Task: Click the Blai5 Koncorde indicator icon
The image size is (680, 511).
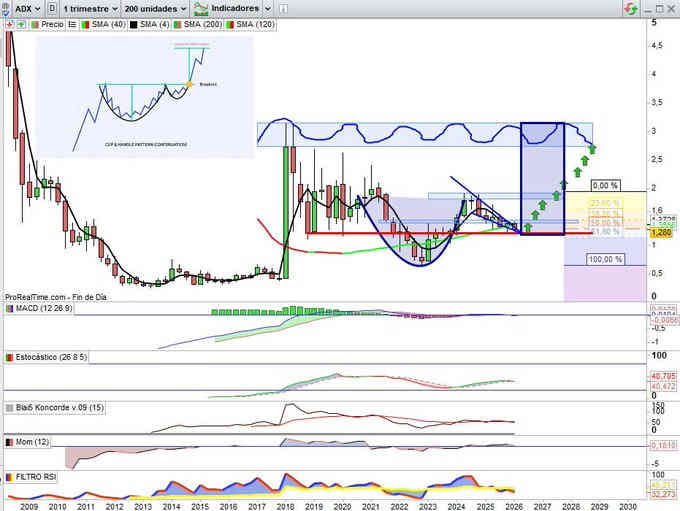Action: point(10,408)
